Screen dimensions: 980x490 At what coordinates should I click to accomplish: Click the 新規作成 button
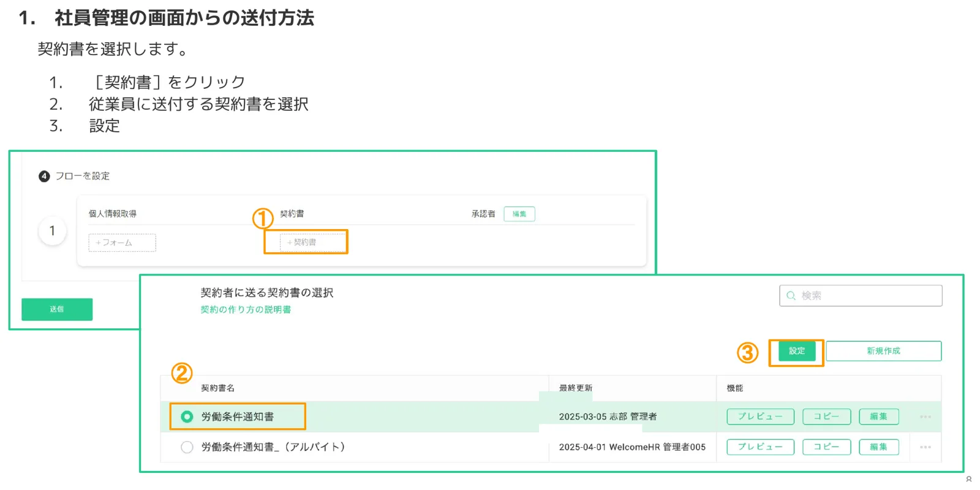click(x=883, y=351)
